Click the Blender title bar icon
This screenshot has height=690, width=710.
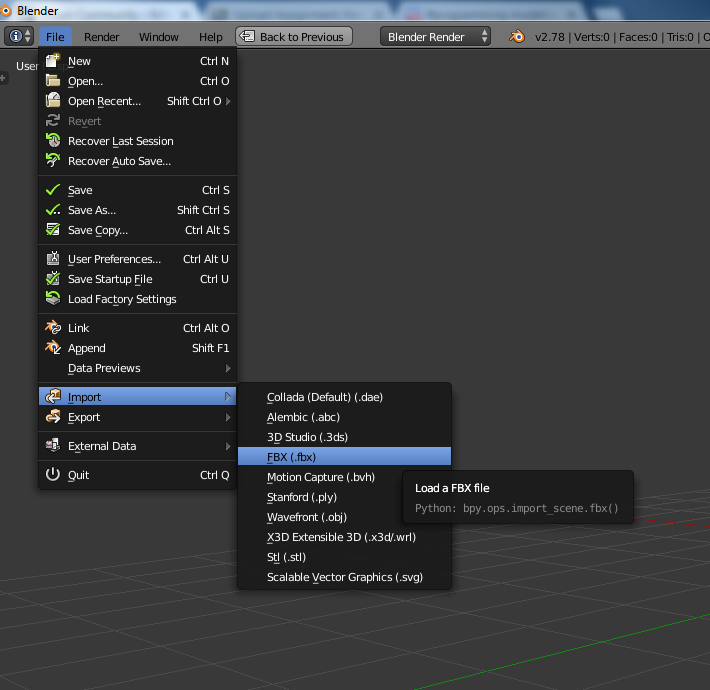point(5,10)
